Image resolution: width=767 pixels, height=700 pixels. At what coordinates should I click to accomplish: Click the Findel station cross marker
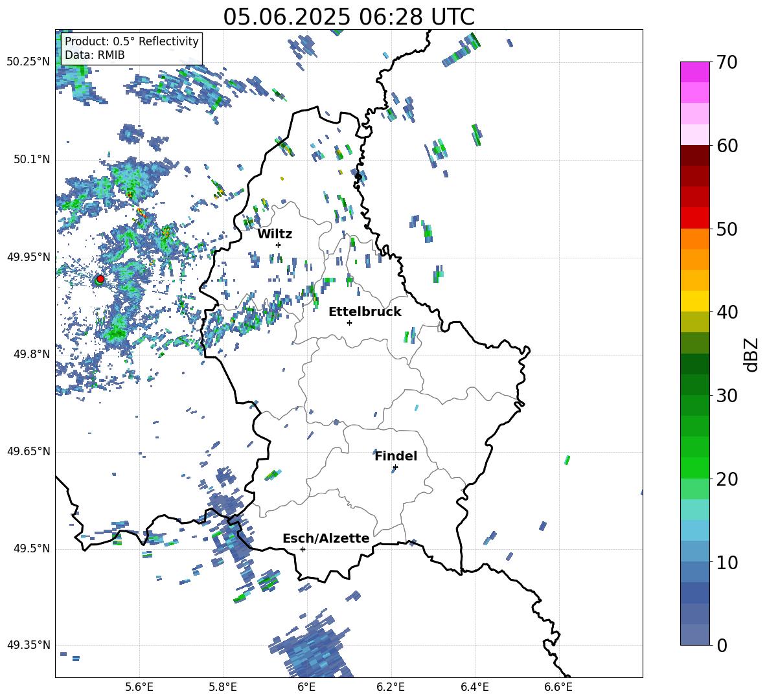395,468
